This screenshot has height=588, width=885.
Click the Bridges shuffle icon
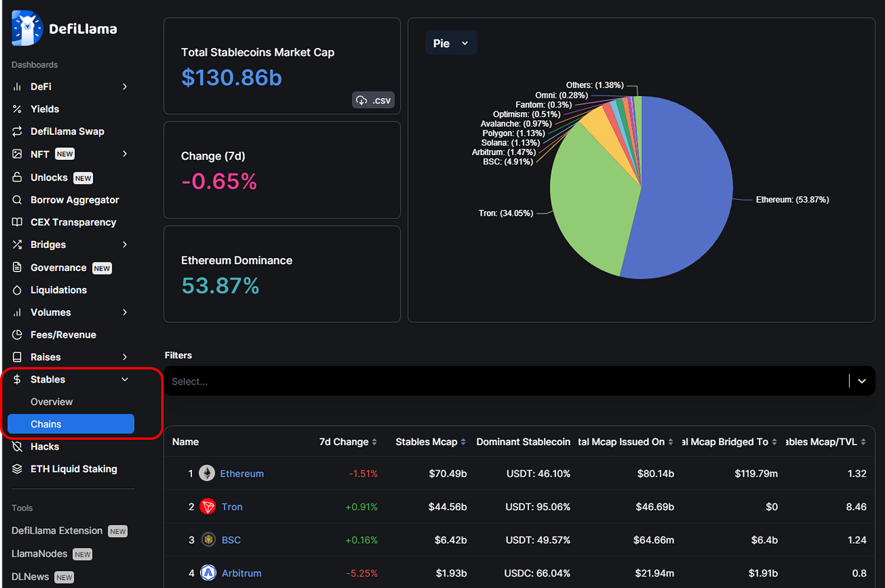(17, 244)
